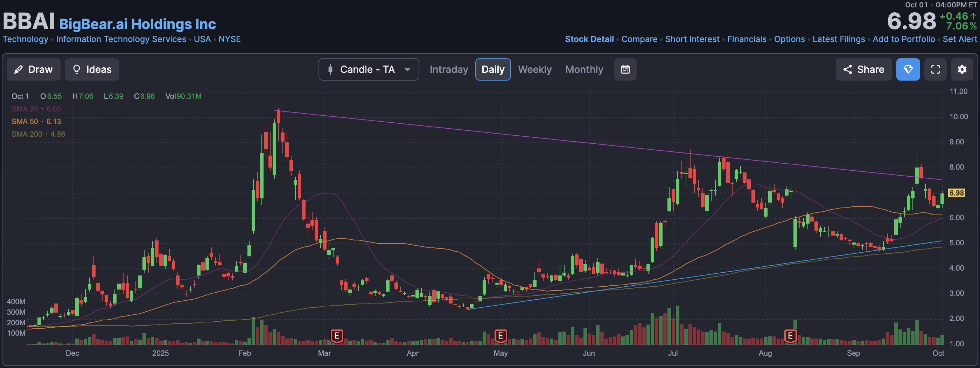Click the pencil icon in Draw button
980x368 pixels.
(x=18, y=69)
